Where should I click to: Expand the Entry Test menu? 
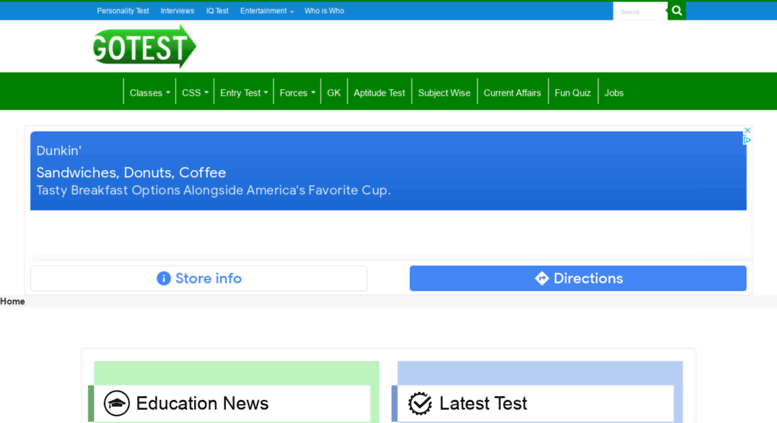tap(244, 93)
